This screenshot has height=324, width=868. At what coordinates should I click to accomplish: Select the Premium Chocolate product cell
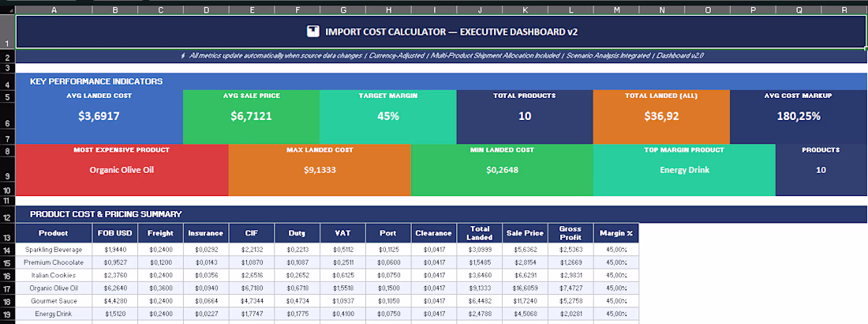click(x=54, y=262)
